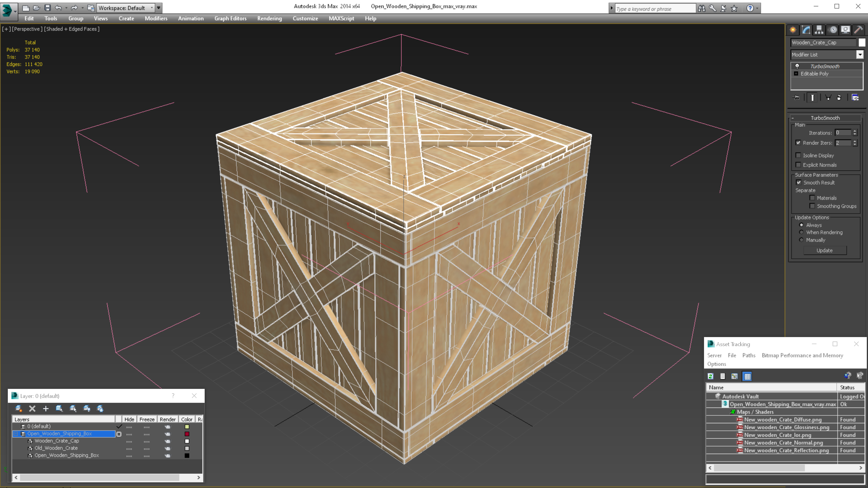Uncheck Smooth Result option
The image size is (868, 488).
pyautogui.click(x=799, y=182)
